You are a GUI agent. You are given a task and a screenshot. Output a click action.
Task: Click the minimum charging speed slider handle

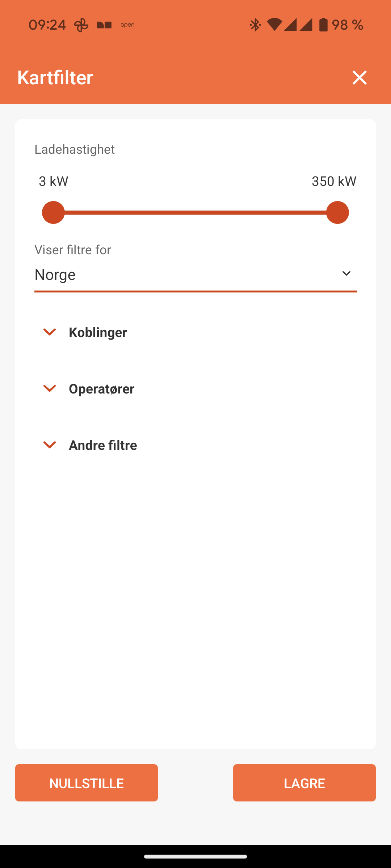(53, 213)
